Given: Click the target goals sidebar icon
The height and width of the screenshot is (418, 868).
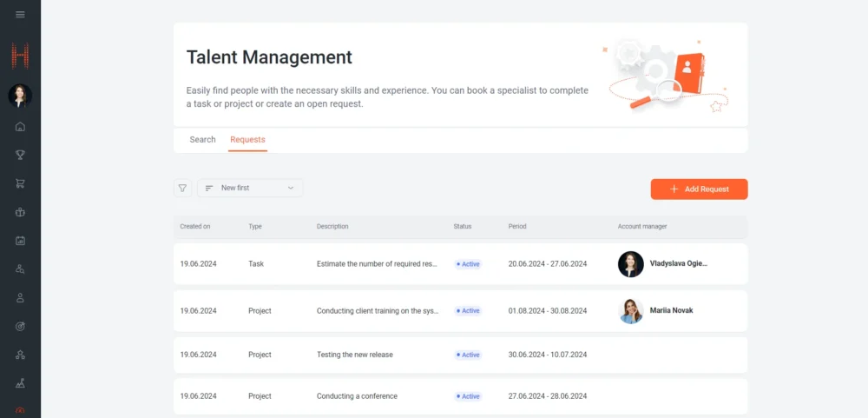Looking at the screenshot, I should (x=20, y=326).
